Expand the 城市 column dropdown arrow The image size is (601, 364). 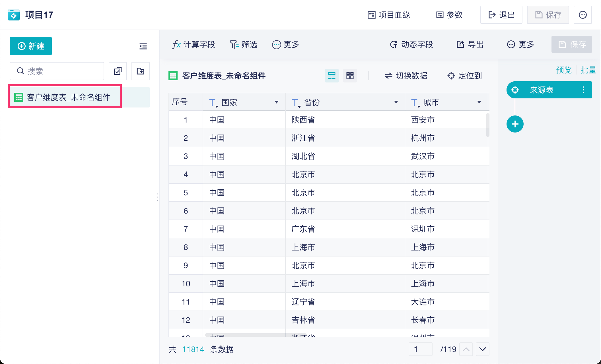coord(479,102)
